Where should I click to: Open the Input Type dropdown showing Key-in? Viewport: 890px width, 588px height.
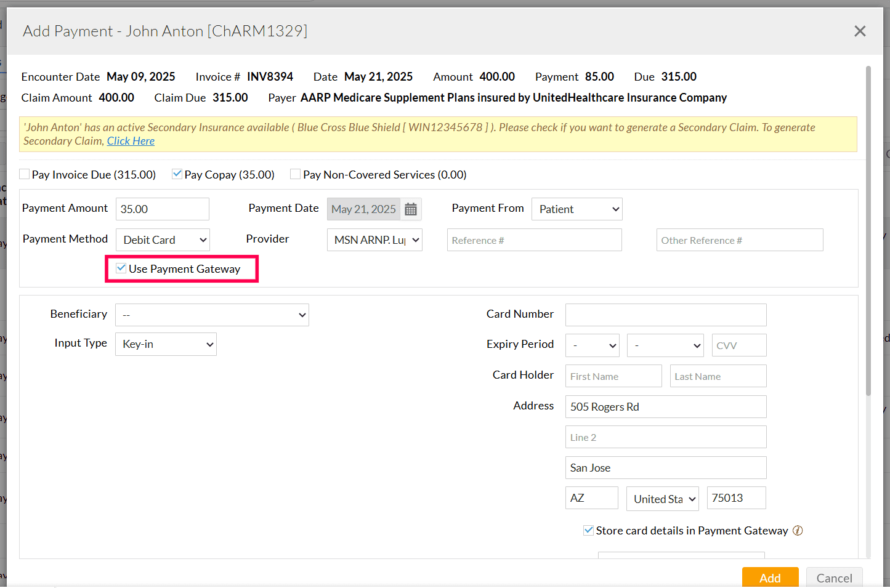click(x=166, y=344)
